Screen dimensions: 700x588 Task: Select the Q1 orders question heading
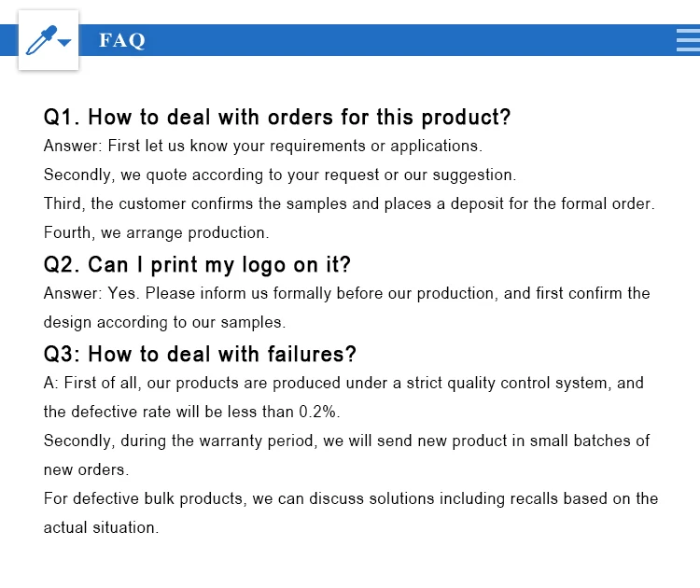click(x=277, y=118)
